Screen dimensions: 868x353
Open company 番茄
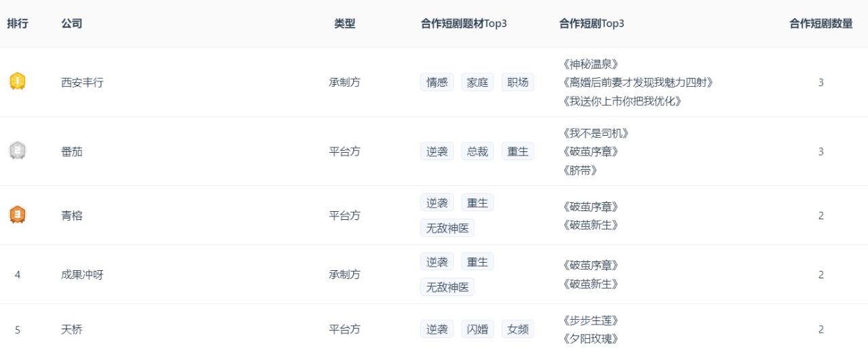[72, 152]
